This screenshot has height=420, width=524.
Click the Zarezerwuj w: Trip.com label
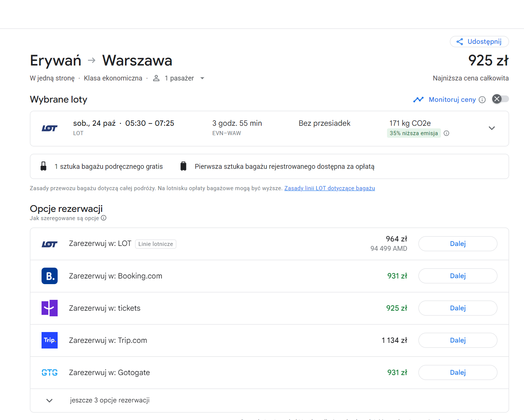tap(108, 340)
